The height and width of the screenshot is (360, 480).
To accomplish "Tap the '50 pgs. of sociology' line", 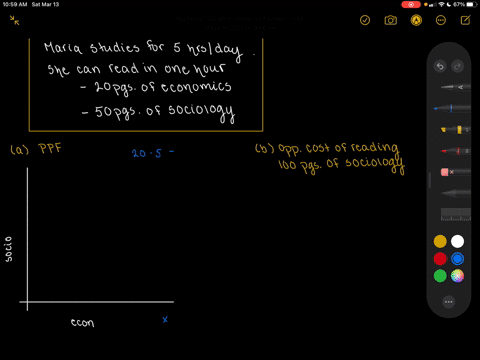I will click(x=159, y=113).
